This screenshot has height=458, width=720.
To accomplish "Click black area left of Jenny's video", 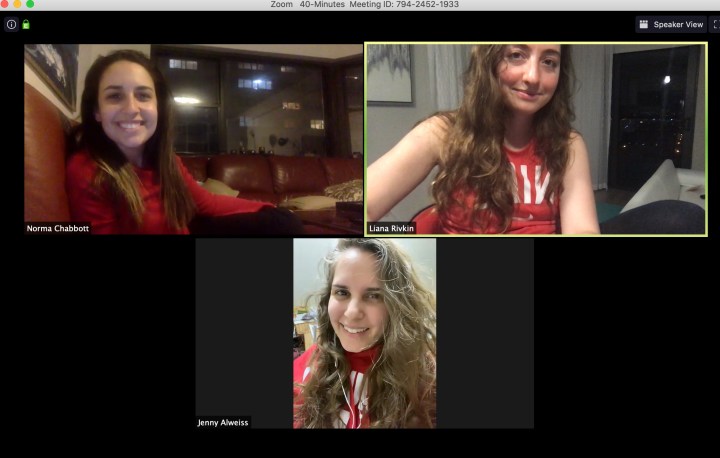I will (244, 330).
